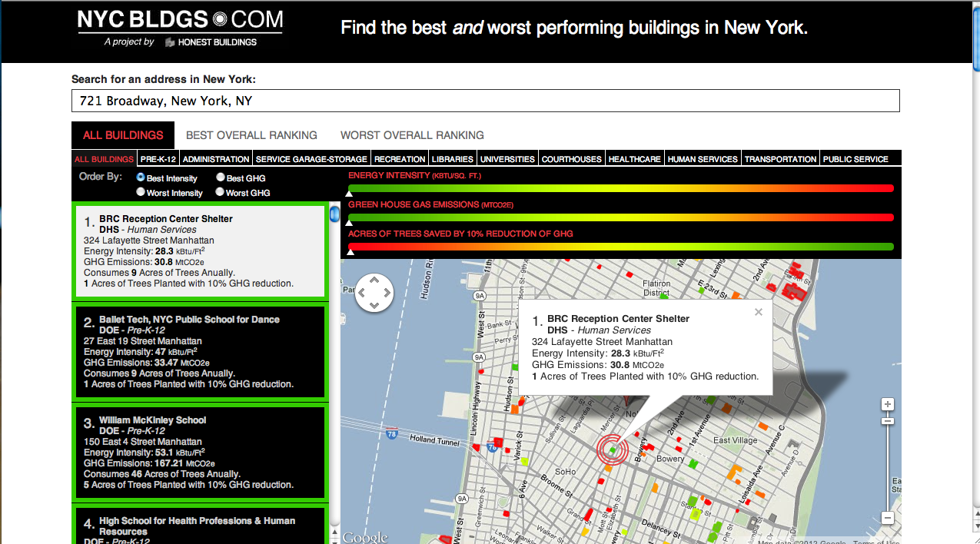The height and width of the screenshot is (544, 980).
Task: Click 324 Lafayette Street address in popup
Action: (602, 342)
